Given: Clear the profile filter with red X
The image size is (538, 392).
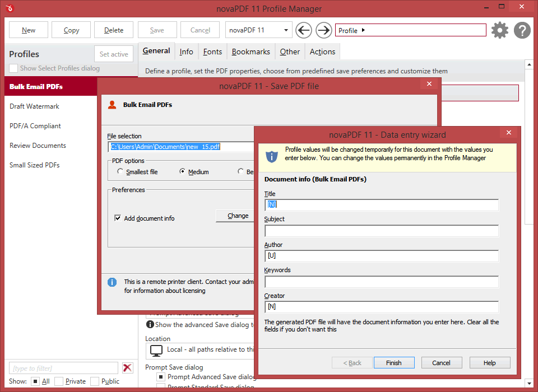Looking at the screenshot, I should pos(127,368).
